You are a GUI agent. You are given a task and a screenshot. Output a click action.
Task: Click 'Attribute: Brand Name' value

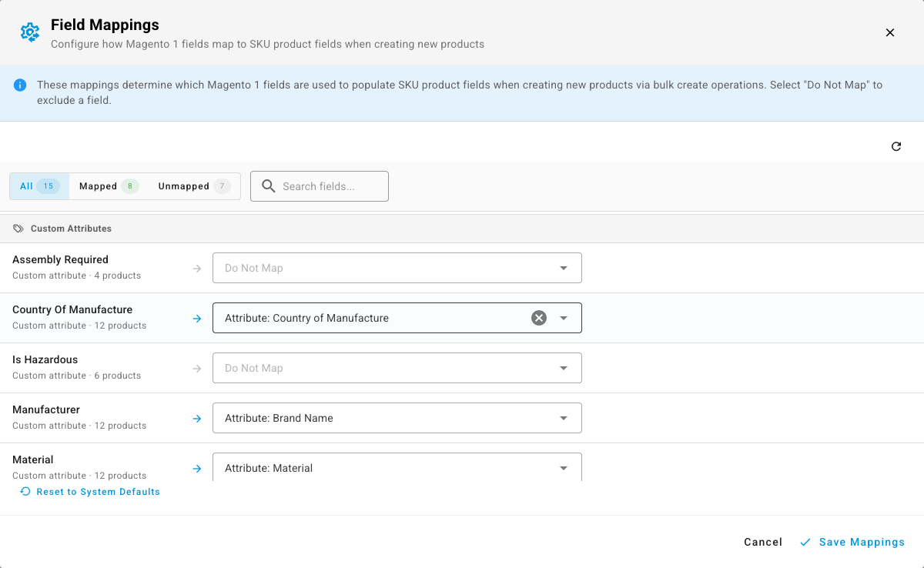(279, 418)
